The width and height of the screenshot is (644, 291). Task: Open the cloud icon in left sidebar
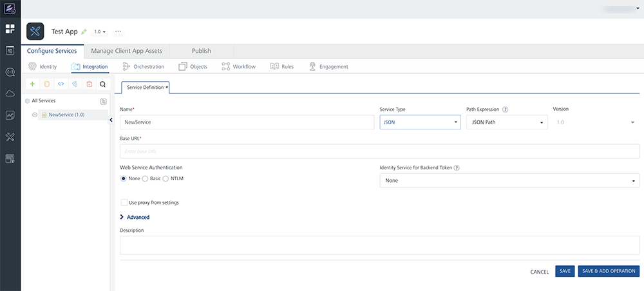10,94
